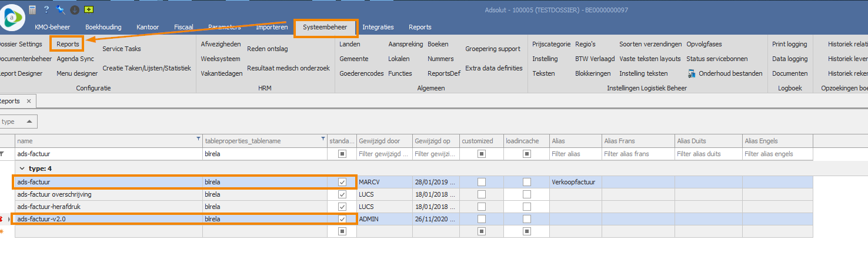The image size is (868, 263).
Task: Click the Filter alias frans field
Action: pos(638,154)
